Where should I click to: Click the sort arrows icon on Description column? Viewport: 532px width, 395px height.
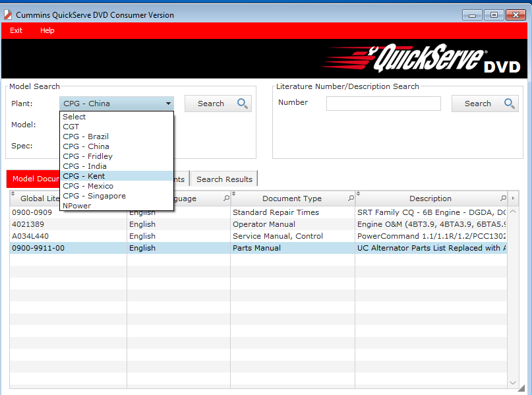pyautogui.click(x=359, y=195)
